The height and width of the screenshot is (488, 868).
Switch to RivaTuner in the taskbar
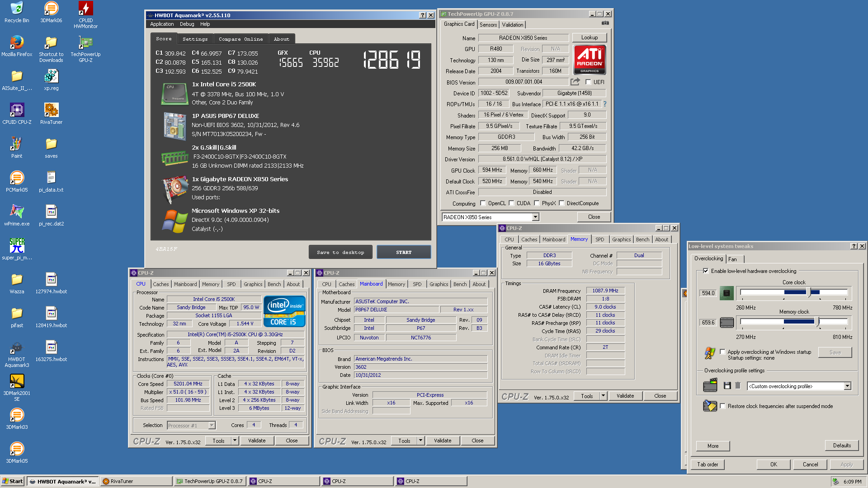137,481
